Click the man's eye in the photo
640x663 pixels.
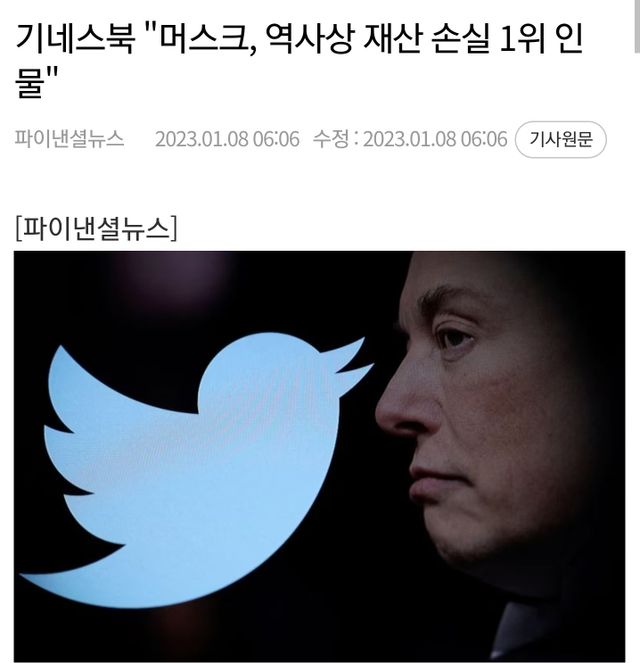(x=456, y=337)
